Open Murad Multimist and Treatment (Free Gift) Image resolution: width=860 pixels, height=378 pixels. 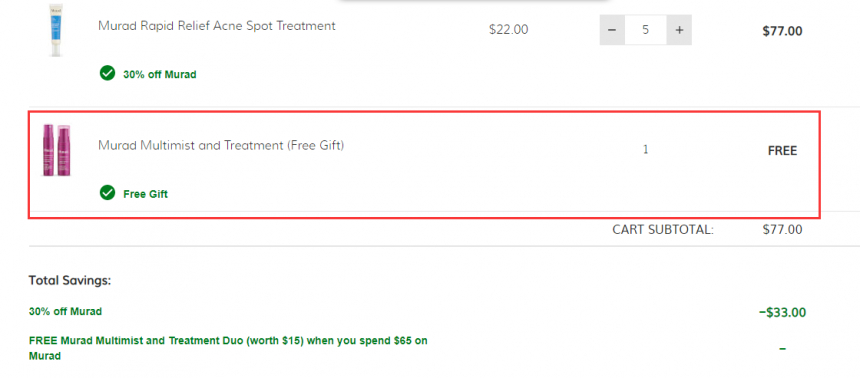coord(221,145)
